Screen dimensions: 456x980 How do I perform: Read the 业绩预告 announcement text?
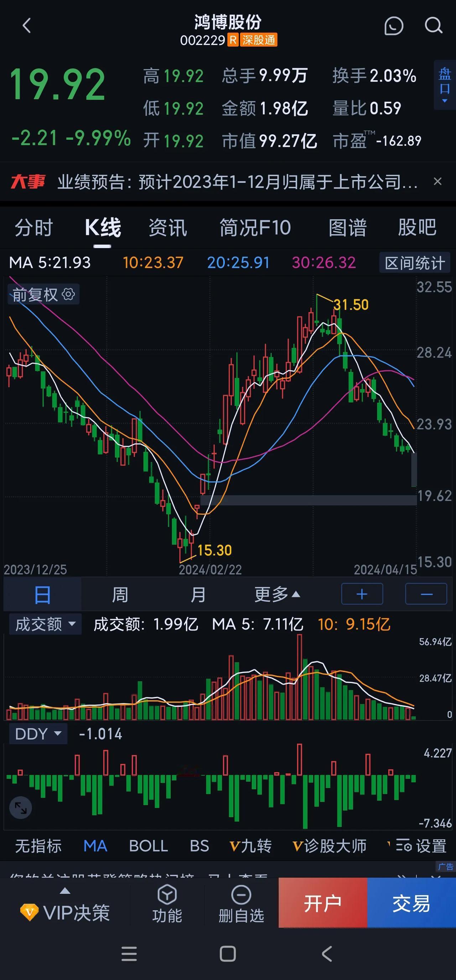pos(237,182)
